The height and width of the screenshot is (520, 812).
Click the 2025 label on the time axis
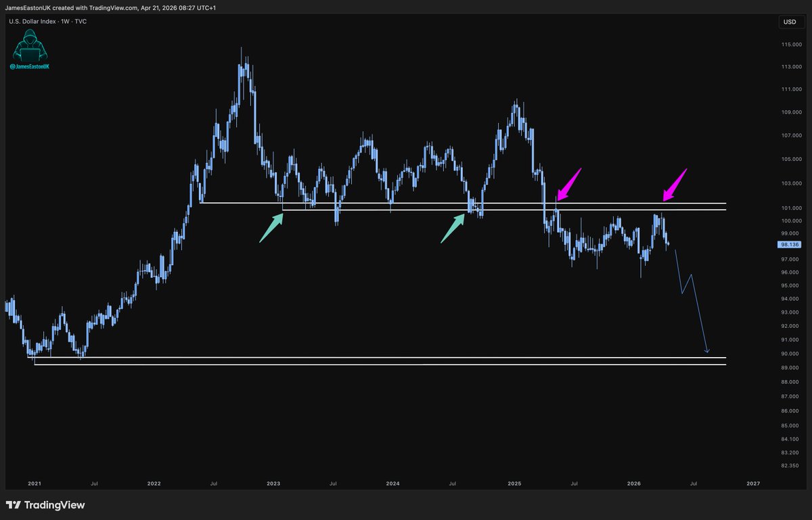click(x=514, y=483)
